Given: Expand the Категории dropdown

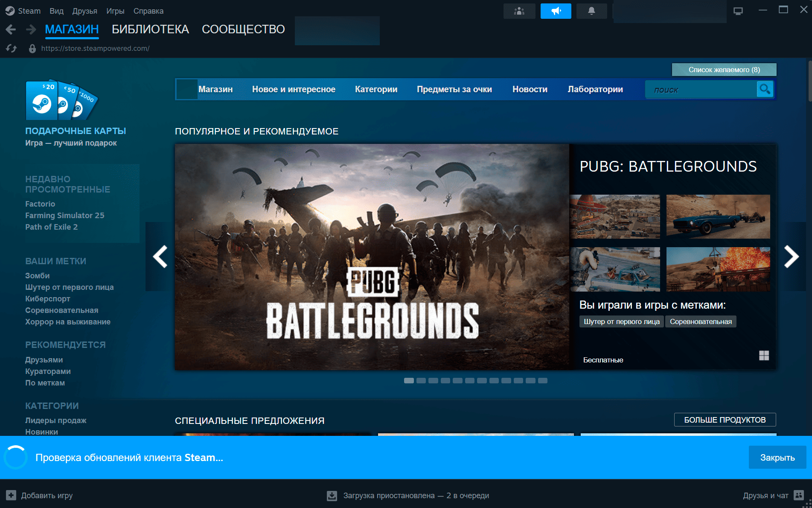Looking at the screenshot, I should (376, 89).
